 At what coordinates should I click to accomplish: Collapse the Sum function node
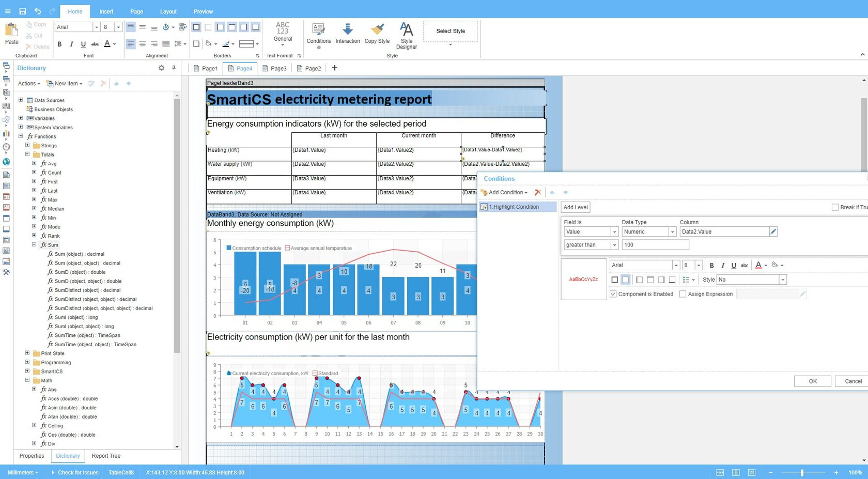coord(34,244)
